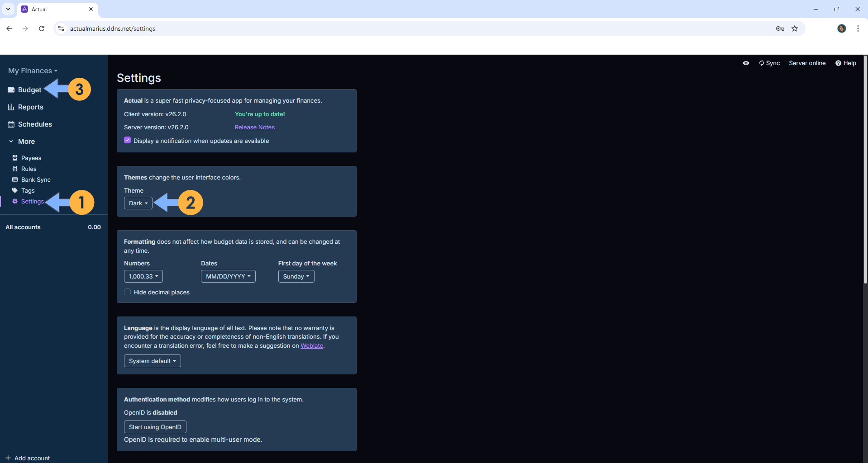
Task: Toggle privacy mode eye icon
Action: tap(746, 63)
